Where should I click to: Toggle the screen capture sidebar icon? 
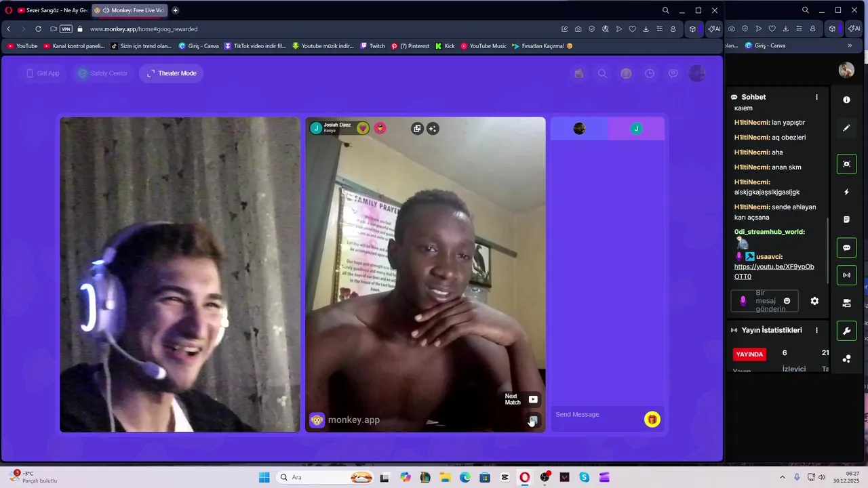[846, 164]
